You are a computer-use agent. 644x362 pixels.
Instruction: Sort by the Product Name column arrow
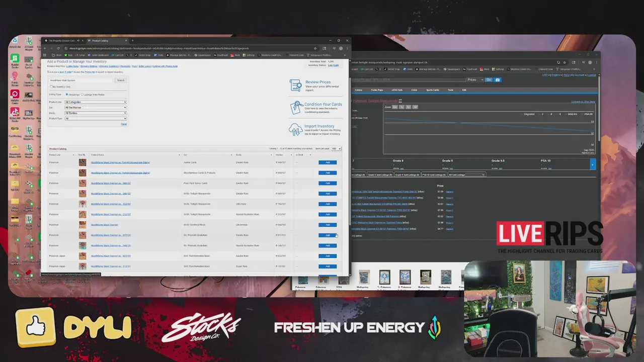tap(179, 155)
